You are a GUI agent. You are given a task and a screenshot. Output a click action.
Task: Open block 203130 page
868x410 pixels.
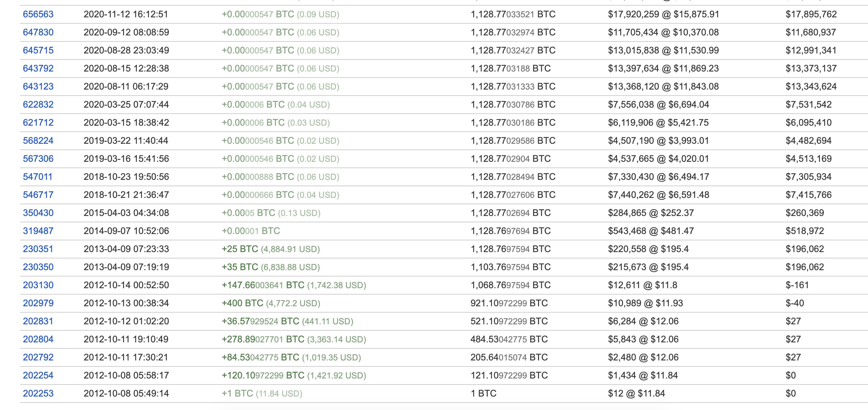38,285
